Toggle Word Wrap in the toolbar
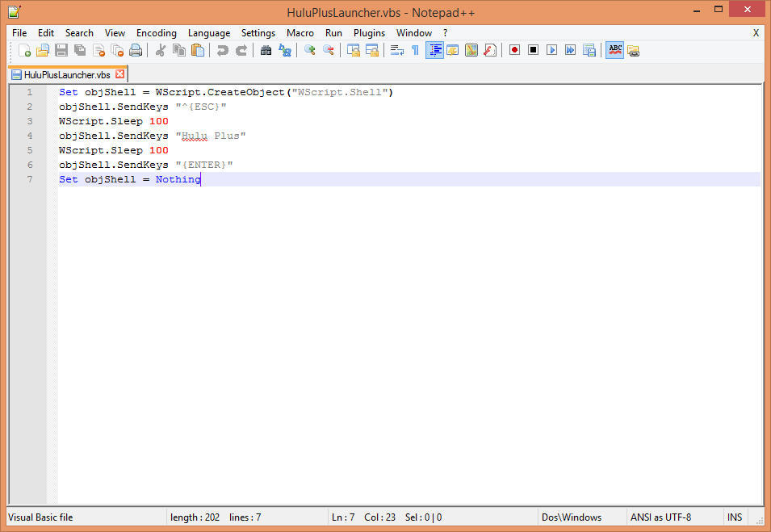771x532 pixels. 397,50
